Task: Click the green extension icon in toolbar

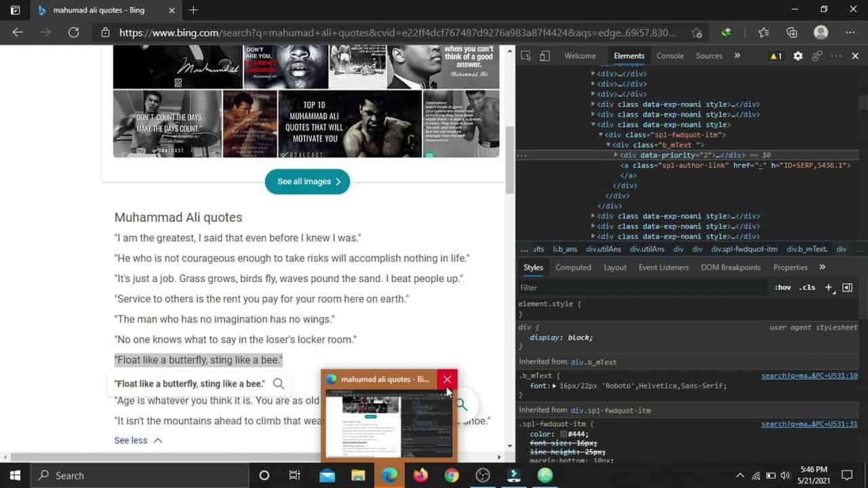Action: coord(726,33)
